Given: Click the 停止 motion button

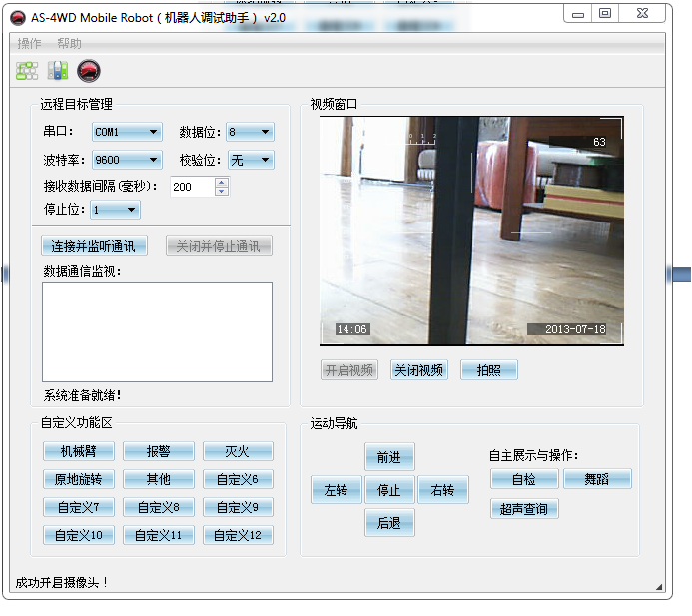Looking at the screenshot, I should pos(388,490).
